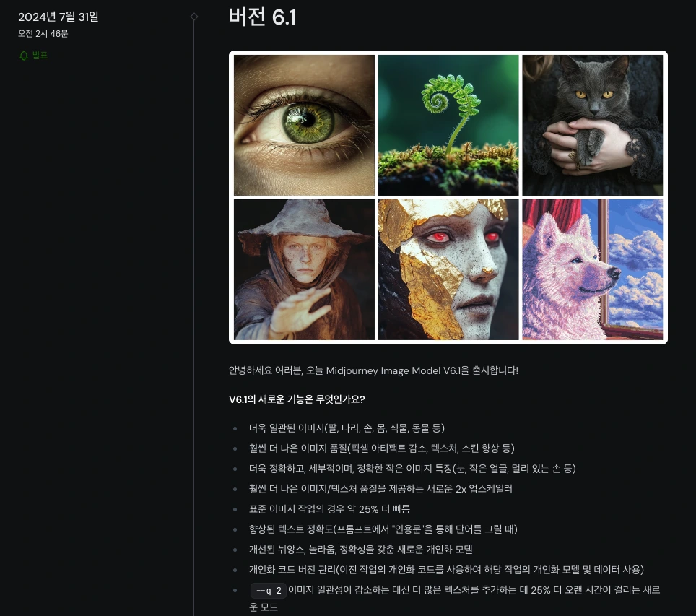Click the 발표 announcement tag label

tap(40, 56)
